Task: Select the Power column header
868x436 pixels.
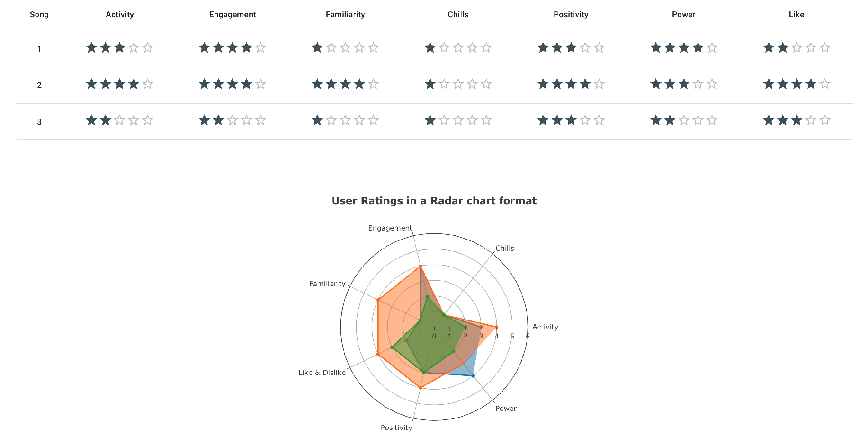Action: tap(684, 15)
